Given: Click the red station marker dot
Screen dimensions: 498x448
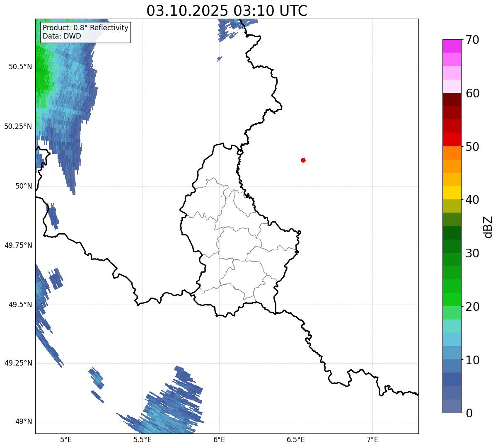Looking at the screenshot, I should tap(303, 160).
